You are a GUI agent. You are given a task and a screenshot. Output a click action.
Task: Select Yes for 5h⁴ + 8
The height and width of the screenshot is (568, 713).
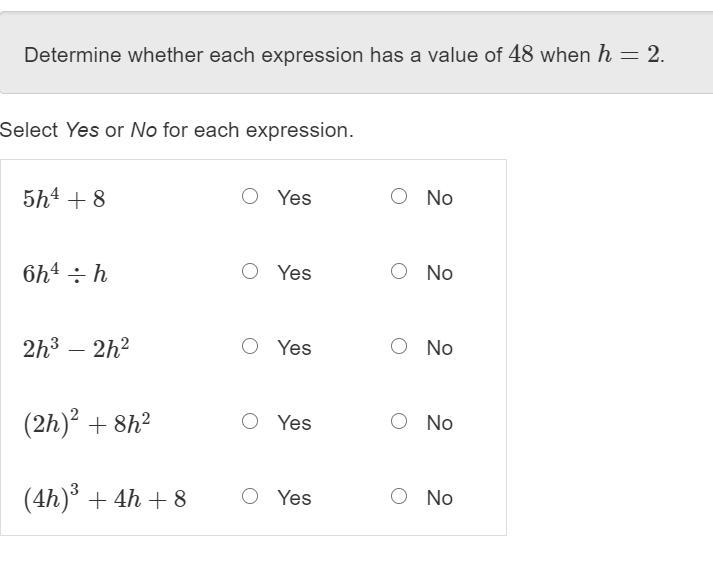(x=250, y=197)
